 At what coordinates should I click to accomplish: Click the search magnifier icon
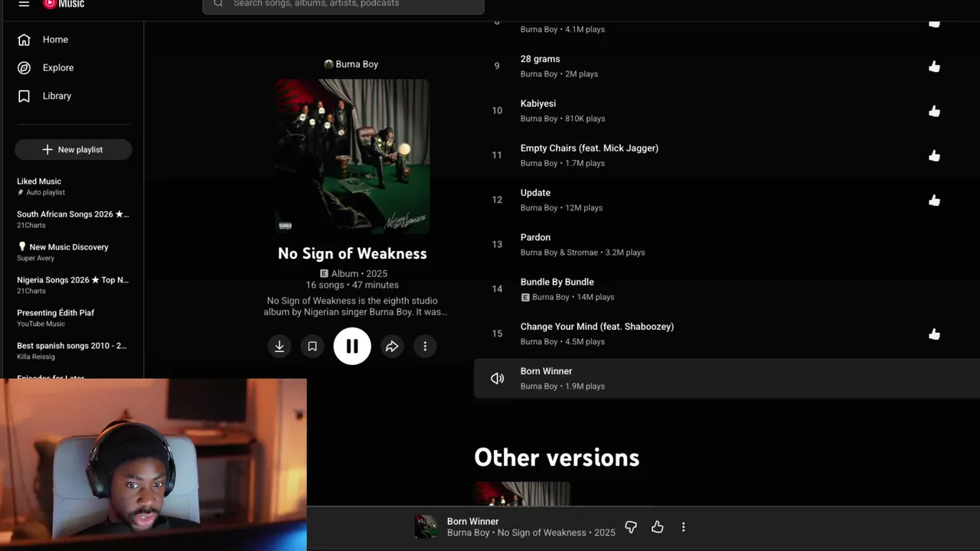pos(218,4)
